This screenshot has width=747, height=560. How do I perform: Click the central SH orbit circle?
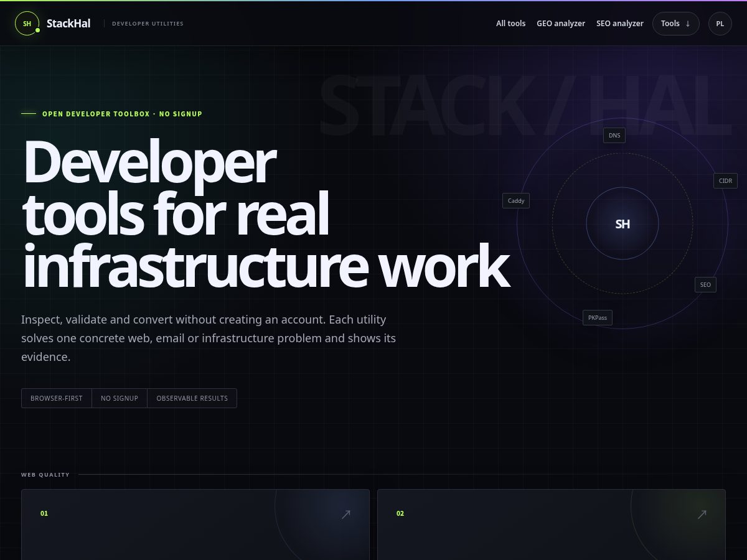click(x=622, y=223)
